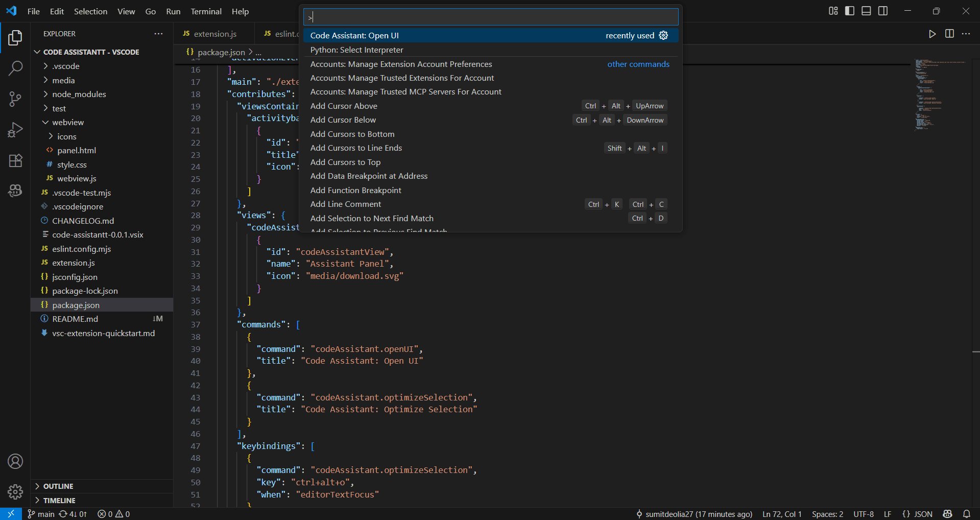980x520 pixels.
Task: Click sumitdeolia27 blame status entry
Action: (x=694, y=514)
